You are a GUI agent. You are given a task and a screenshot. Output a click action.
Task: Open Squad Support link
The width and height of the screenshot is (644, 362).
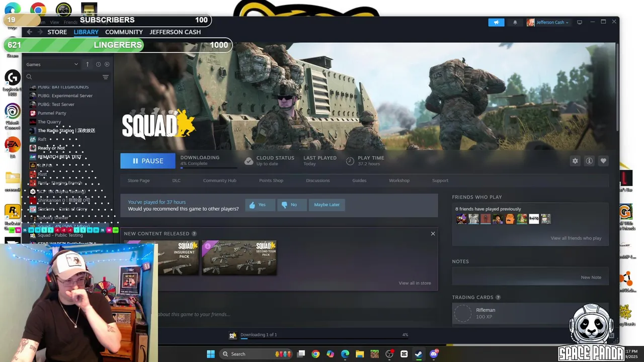click(440, 180)
